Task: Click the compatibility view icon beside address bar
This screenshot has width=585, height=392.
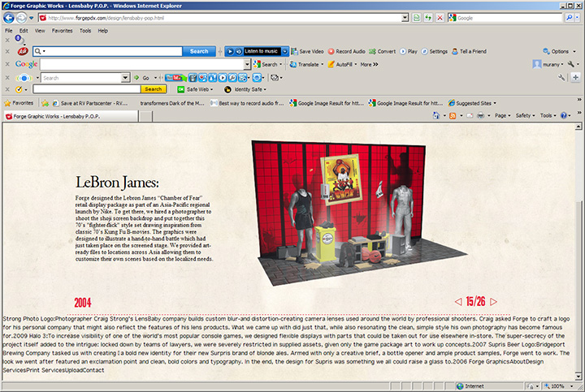Action: [x=416, y=18]
